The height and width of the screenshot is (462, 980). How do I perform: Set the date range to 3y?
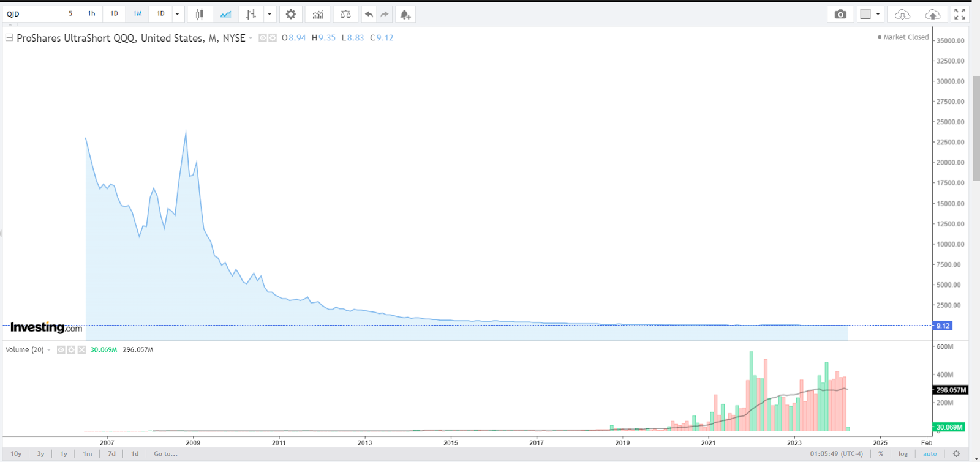[x=40, y=454]
